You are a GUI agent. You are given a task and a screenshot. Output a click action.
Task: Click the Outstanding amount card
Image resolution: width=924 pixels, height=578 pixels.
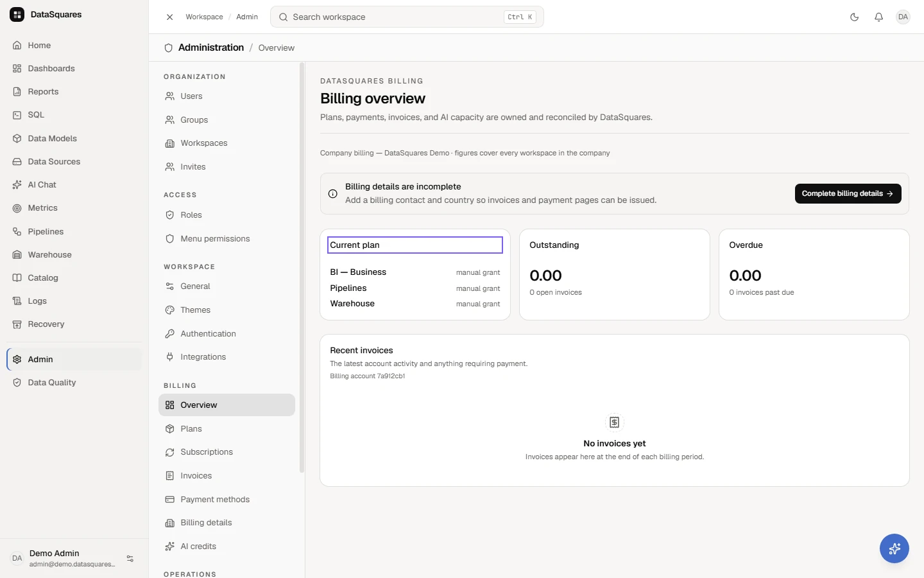[x=614, y=275]
